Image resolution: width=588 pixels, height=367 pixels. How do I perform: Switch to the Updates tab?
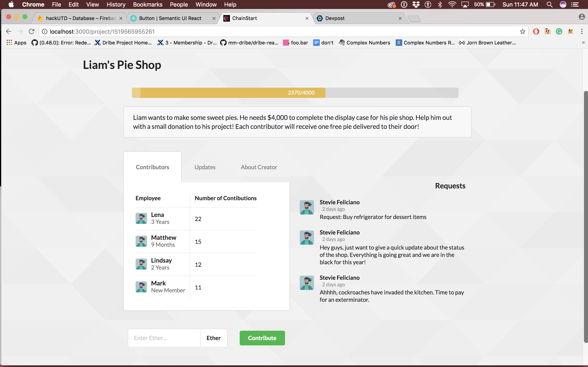(x=205, y=167)
